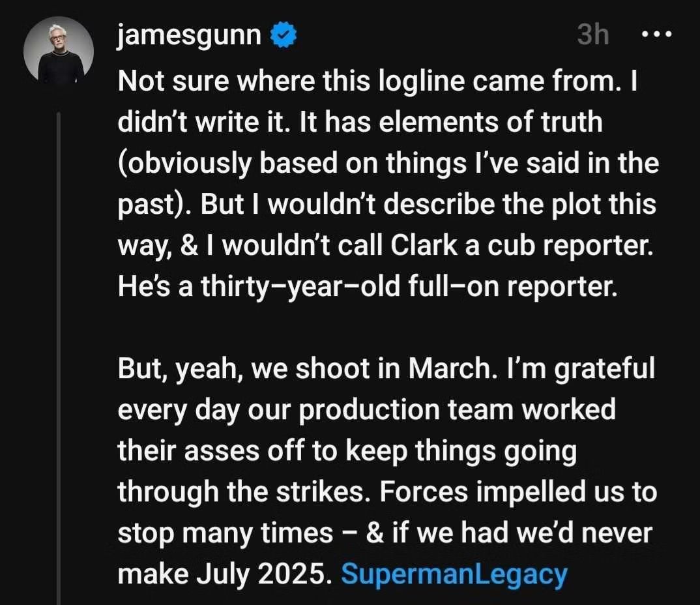This screenshot has width=700, height=605.
Task: Click the line "(obviously based on things I've said in the"
Action: 388,164
